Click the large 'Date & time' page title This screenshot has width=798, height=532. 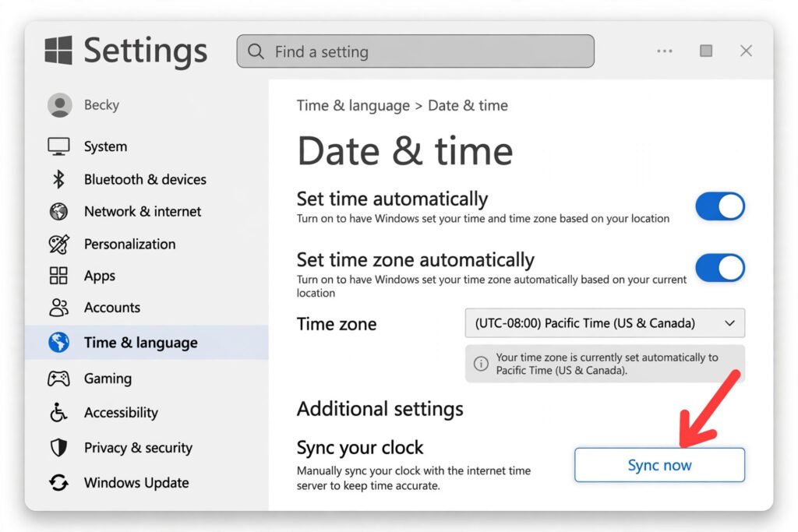(405, 152)
